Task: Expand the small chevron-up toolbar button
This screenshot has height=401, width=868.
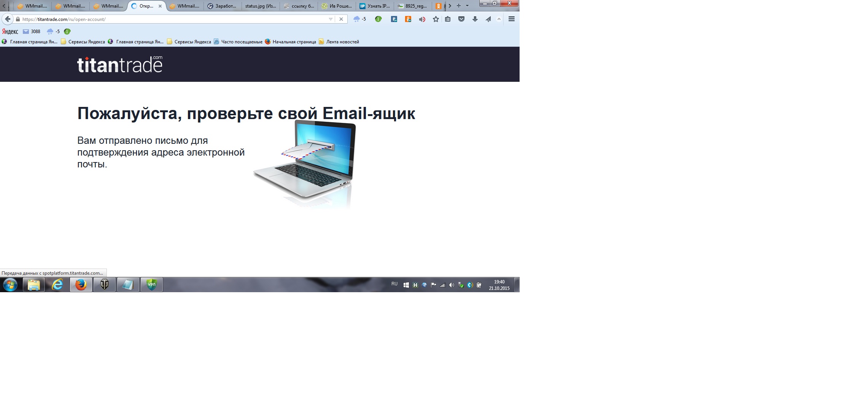Action: coord(499,19)
